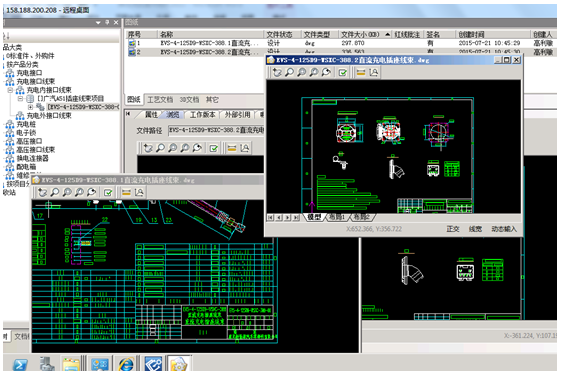561x374 pixels.
Task: Click first magnifier zoom icon in .2 window toolbar
Action: click(x=289, y=73)
